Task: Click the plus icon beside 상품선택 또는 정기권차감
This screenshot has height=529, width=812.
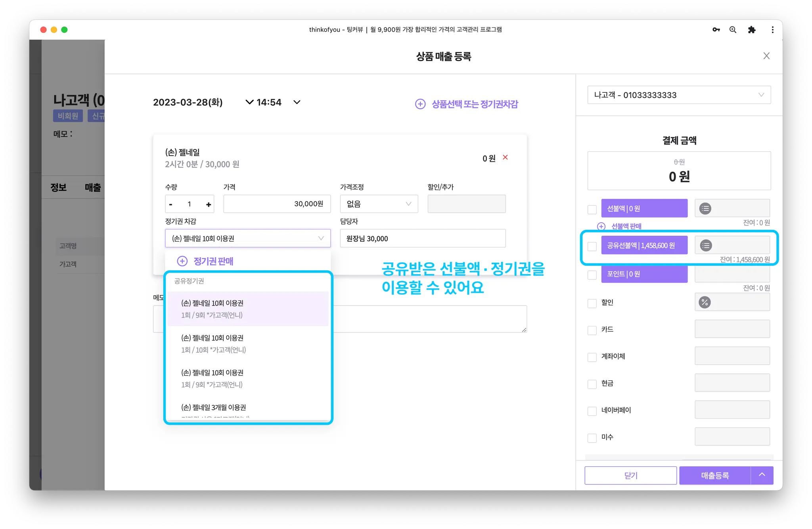Action: pyautogui.click(x=420, y=104)
